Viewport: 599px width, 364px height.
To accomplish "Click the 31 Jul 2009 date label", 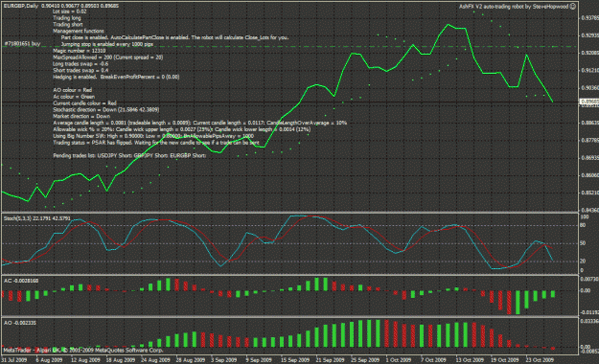I will pos(14,360).
